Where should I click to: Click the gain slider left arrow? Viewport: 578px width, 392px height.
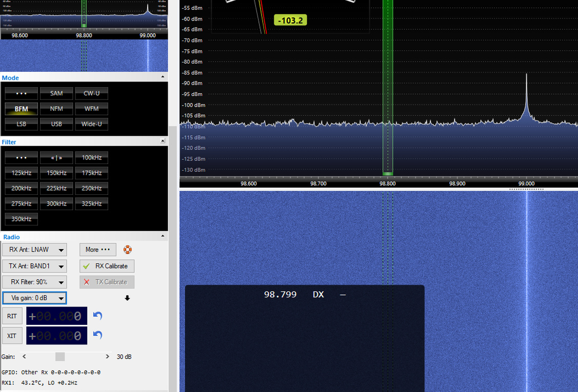point(24,356)
